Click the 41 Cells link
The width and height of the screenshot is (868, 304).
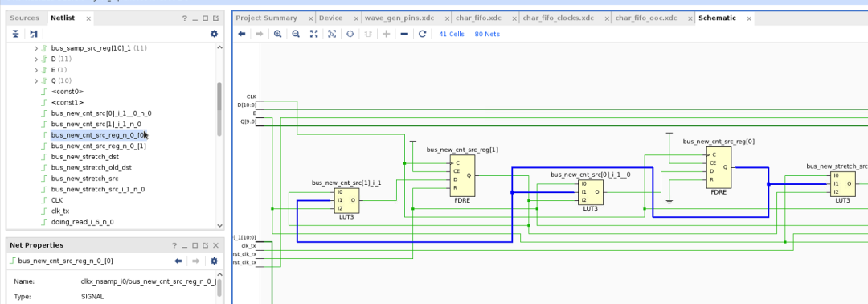click(x=452, y=34)
